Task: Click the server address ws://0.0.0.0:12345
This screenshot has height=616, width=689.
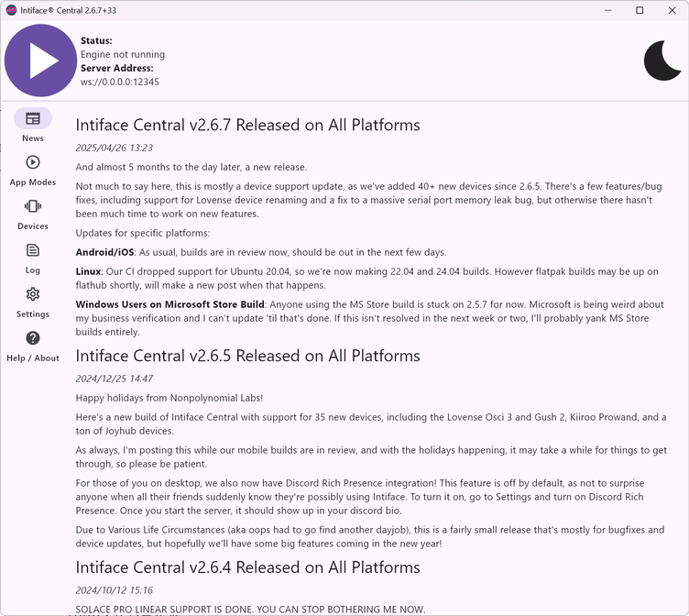Action: pos(119,82)
